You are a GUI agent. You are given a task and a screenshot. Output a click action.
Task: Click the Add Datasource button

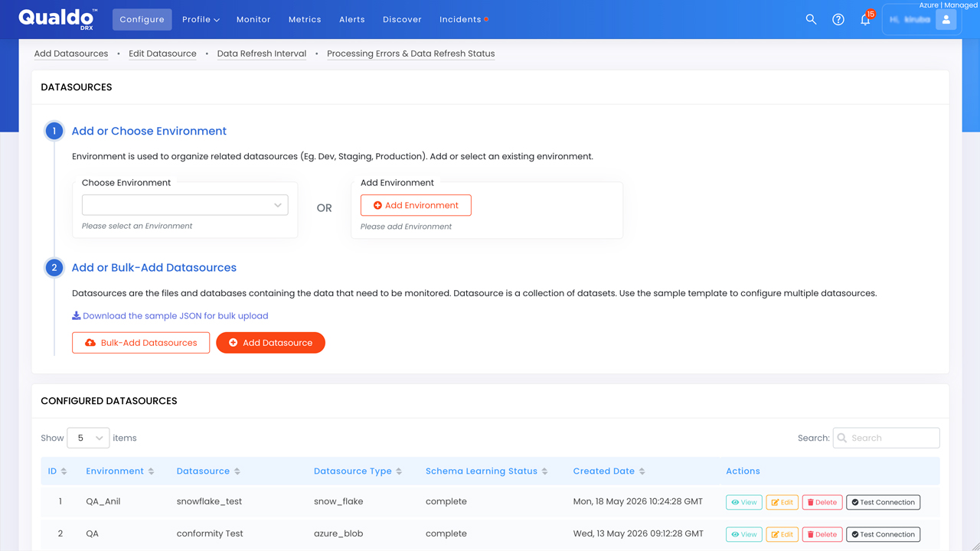click(270, 343)
